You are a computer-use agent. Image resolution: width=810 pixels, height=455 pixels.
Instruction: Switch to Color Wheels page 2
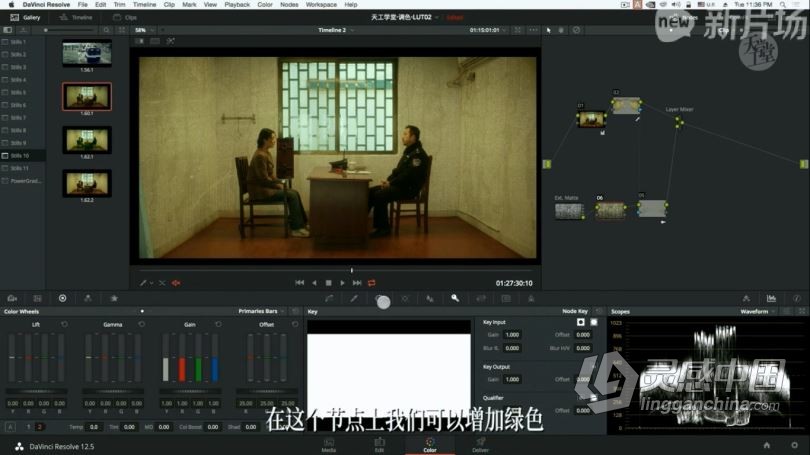coord(39,427)
